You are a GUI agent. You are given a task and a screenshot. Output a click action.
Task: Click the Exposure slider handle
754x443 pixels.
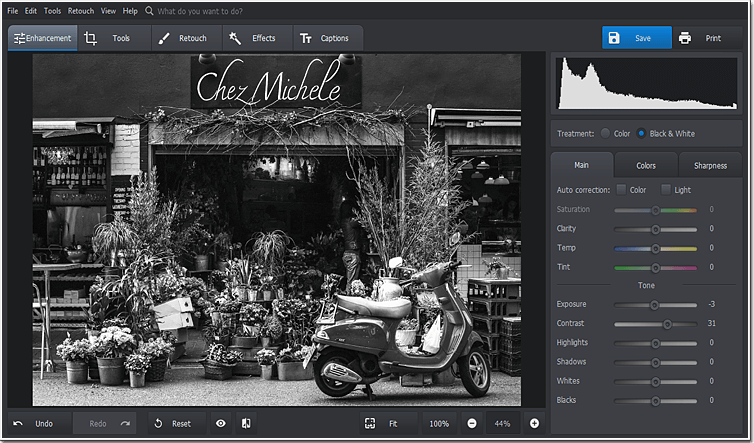point(654,305)
